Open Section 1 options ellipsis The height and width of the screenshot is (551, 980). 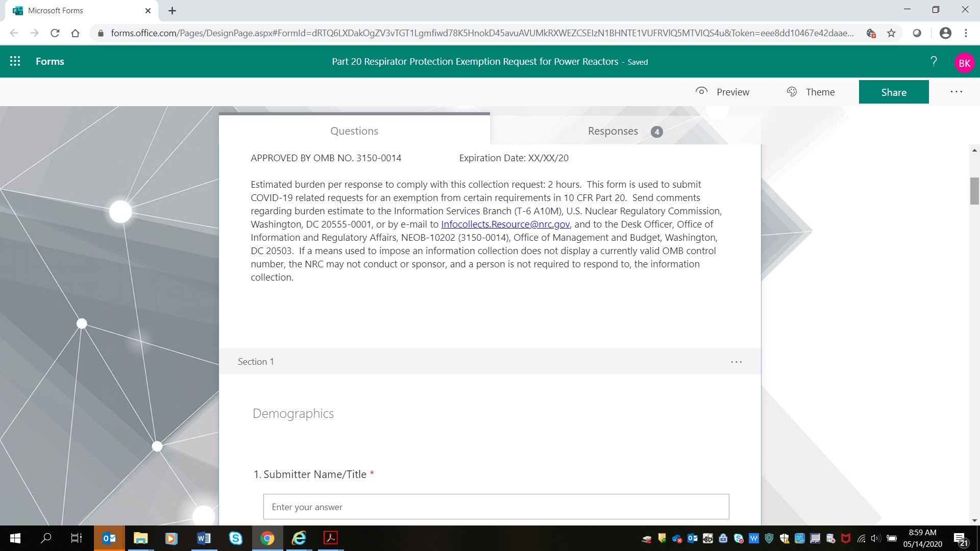(736, 362)
